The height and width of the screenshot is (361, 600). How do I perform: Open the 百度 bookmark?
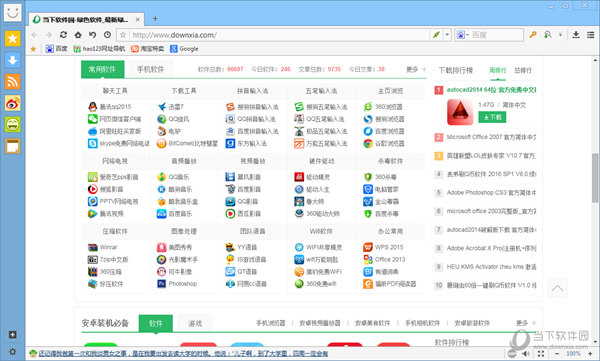[56, 49]
